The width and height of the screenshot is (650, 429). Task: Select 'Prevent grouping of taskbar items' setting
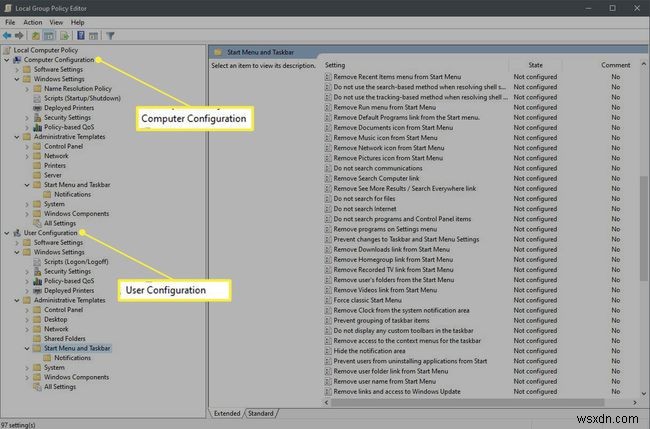pyautogui.click(x=381, y=320)
